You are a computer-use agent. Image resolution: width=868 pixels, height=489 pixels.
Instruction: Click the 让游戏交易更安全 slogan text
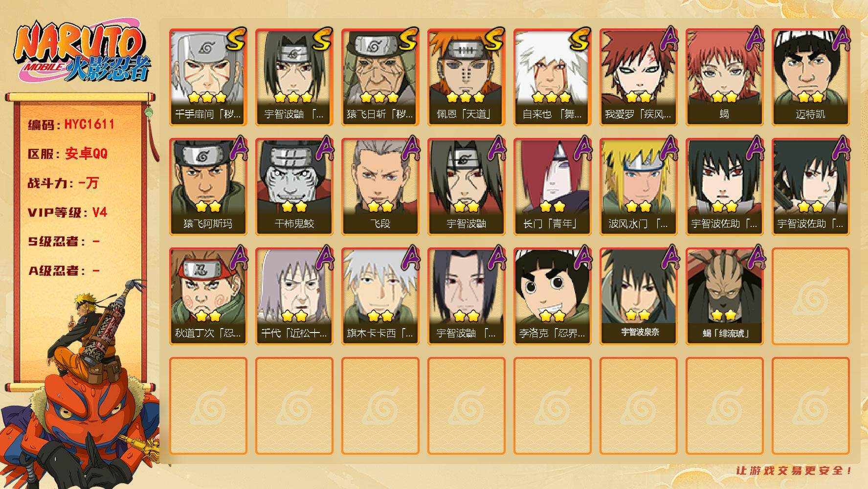[794, 470]
